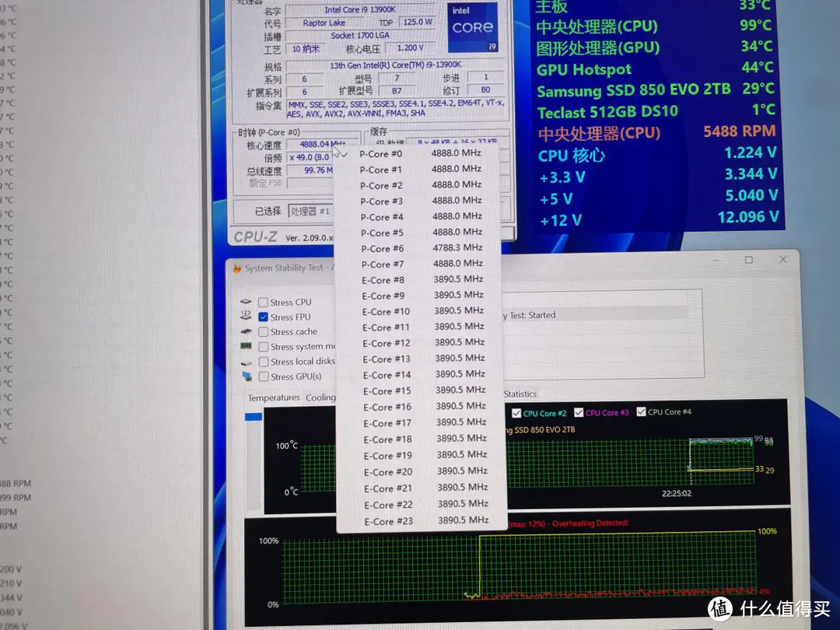Screen dimensions: 840x630
Task: Open the Temperatures tab
Action: click(273, 397)
